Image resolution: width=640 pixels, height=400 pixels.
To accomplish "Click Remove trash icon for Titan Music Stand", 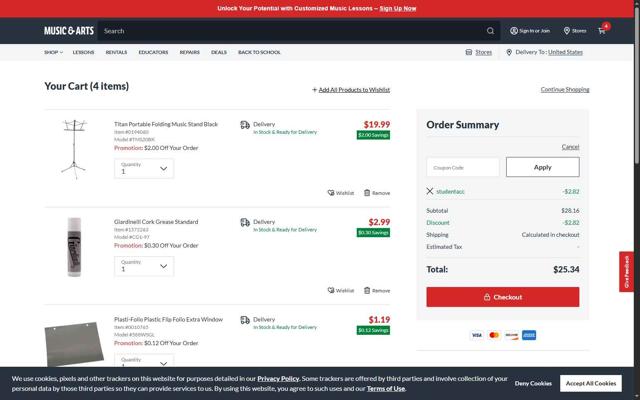I will pos(367,193).
